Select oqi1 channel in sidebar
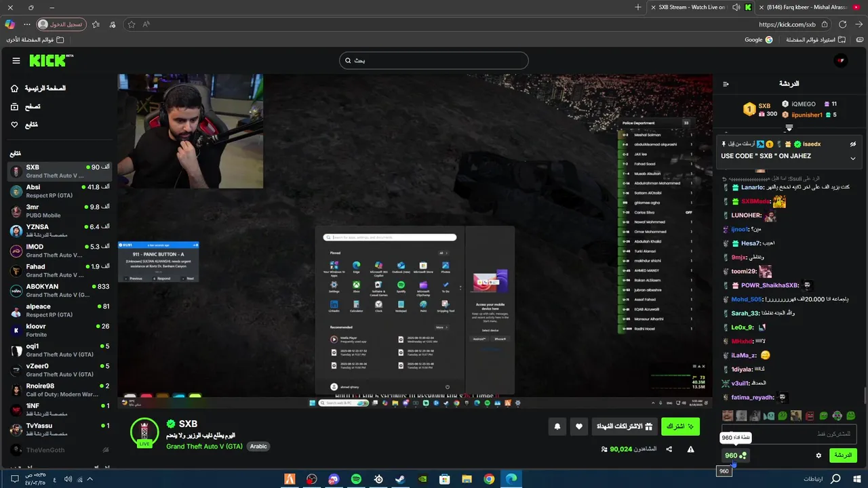The image size is (868, 488). tap(60, 350)
